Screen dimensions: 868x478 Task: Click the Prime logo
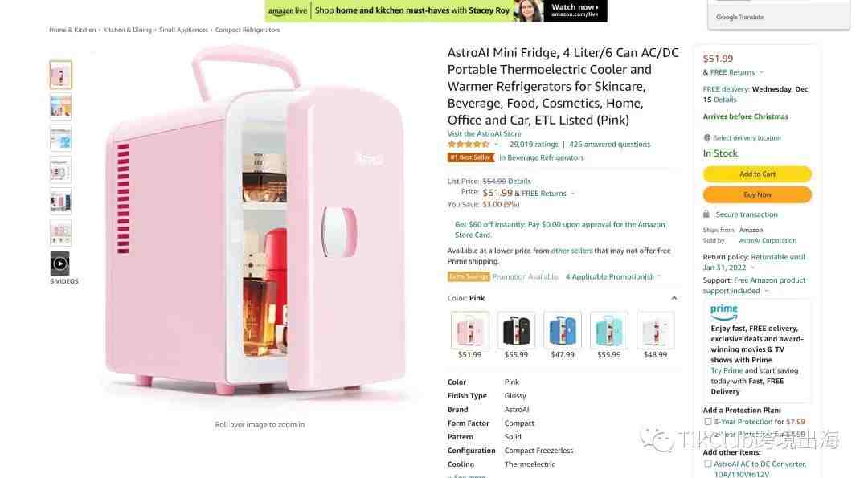pos(724,312)
